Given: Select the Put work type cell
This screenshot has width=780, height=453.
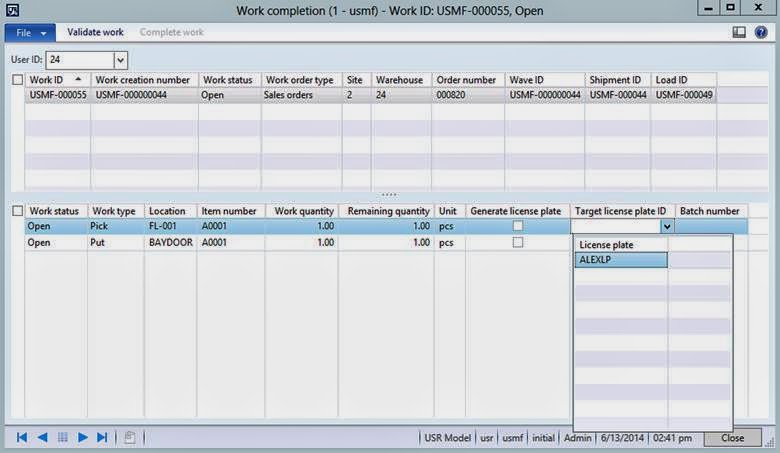Looking at the screenshot, I should (116, 243).
